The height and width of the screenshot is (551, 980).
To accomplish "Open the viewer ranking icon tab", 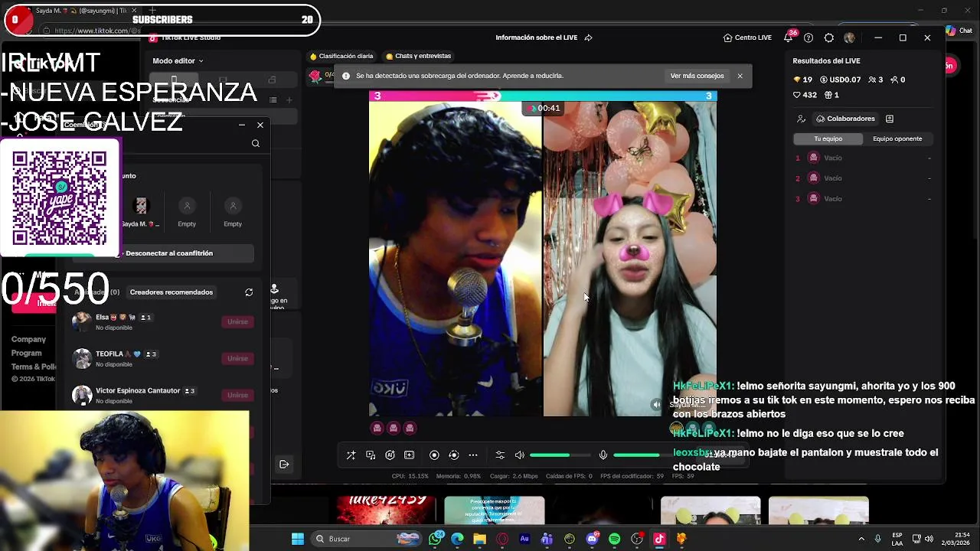I will coord(802,119).
